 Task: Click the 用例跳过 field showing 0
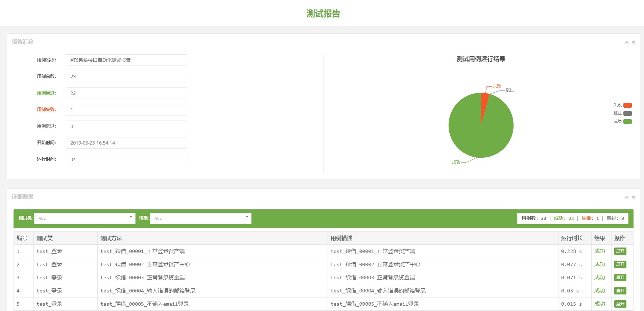pyautogui.click(x=126, y=126)
